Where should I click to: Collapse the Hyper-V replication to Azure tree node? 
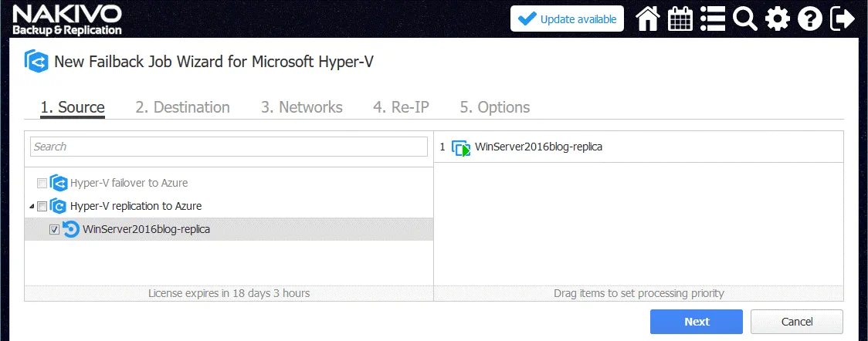tap(32, 207)
